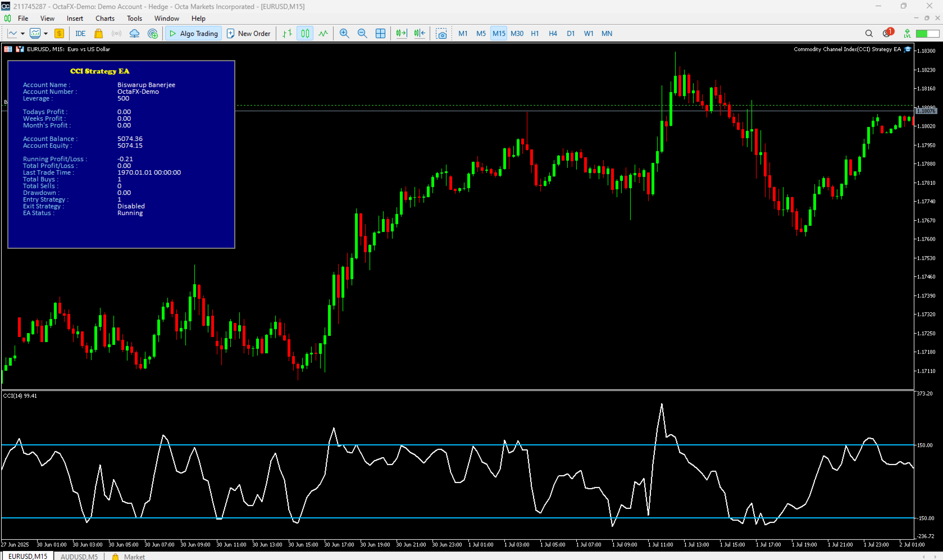943x560 pixels.
Task: Click the EURUSD app icon in menu bar
Action: (x=7, y=19)
